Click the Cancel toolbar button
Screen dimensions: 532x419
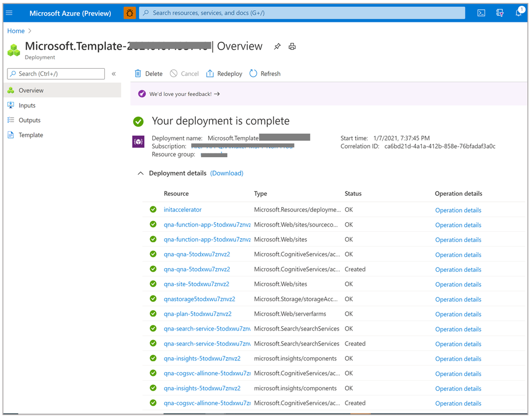[x=184, y=74]
